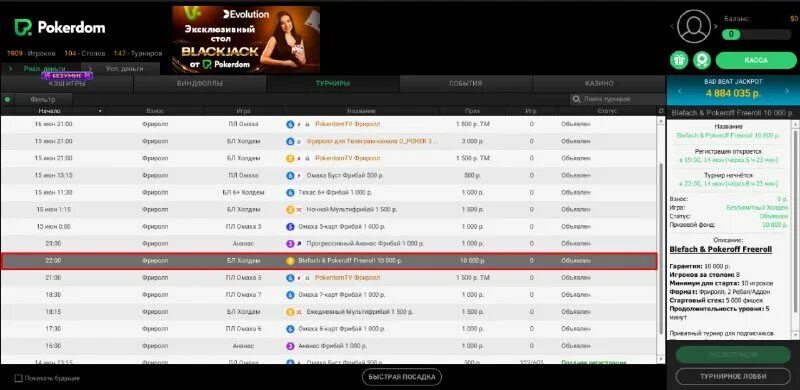Click orange badge of Ежедневный Мультифрибай row
This screenshot has width=800, height=390.
point(290,312)
